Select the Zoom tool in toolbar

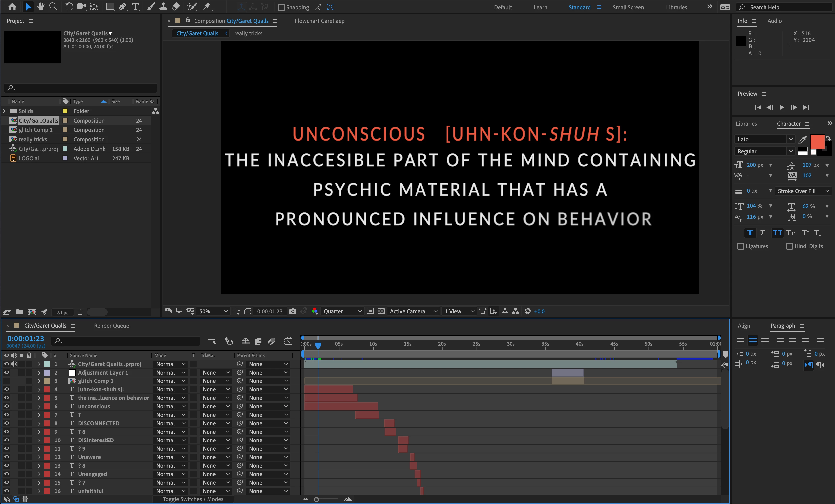[x=53, y=7]
